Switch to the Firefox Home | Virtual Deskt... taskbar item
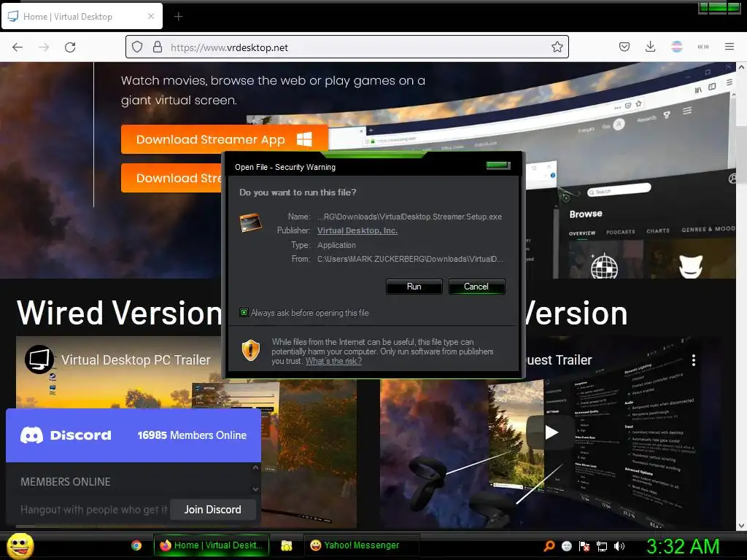This screenshot has height=560, width=747. pyautogui.click(x=212, y=545)
